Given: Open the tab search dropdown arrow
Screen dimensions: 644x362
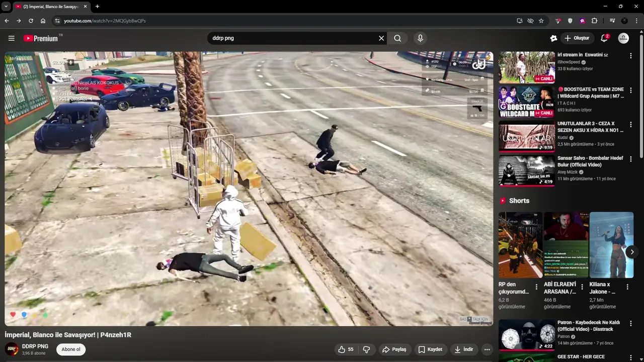Looking at the screenshot, I should (x=6, y=7).
